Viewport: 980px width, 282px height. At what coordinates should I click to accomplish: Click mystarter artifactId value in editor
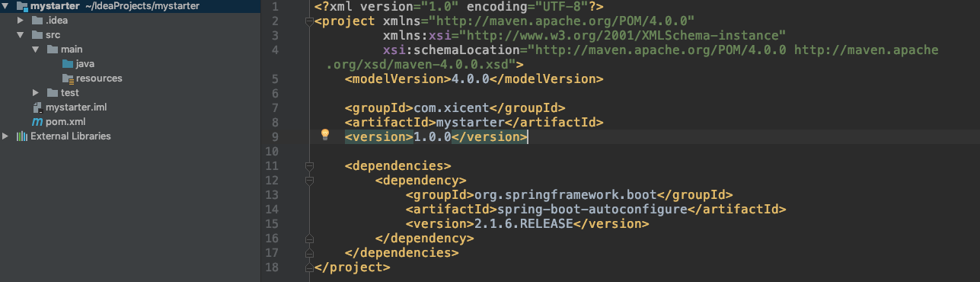(x=471, y=122)
